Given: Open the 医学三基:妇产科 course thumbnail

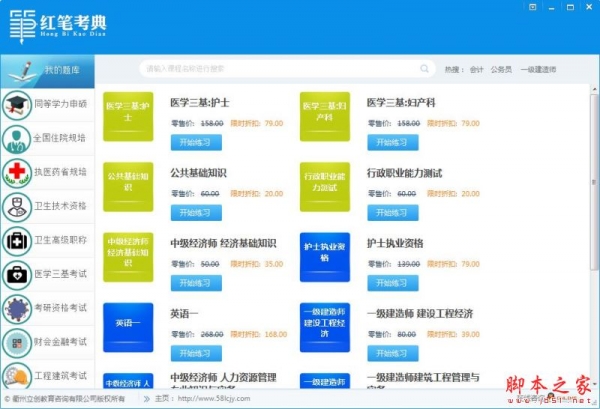Looking at the screenshot, I should [x=325, y=117].
